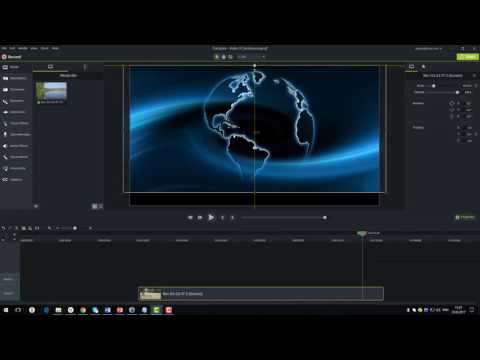480x360 pixels.
Task: Open the Cursor Effects tab
Action: tap(16, 123)
